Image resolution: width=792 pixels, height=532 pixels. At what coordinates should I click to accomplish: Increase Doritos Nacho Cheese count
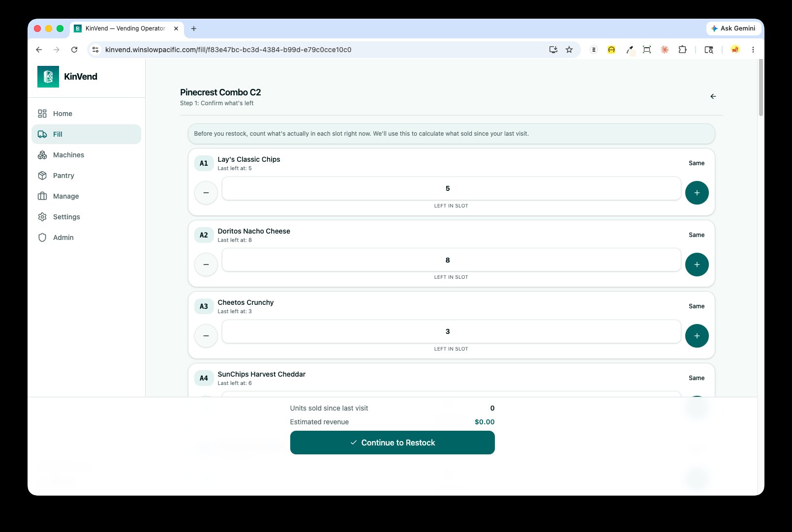tap(697, 265)
